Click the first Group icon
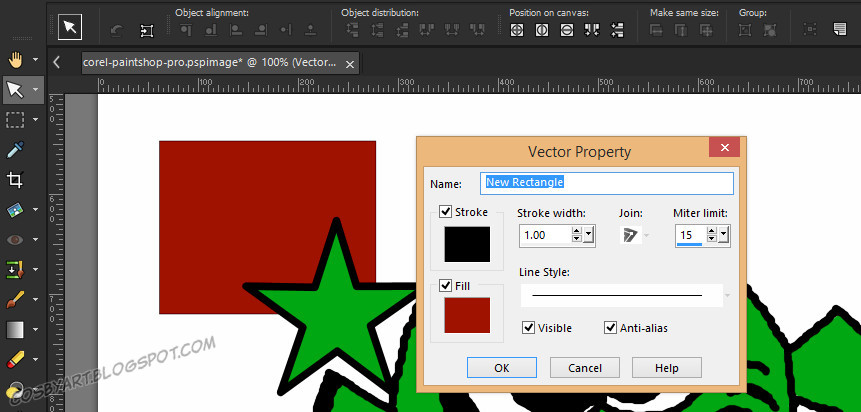The width and height of the screenshot is (861, 412). [746, 30]
